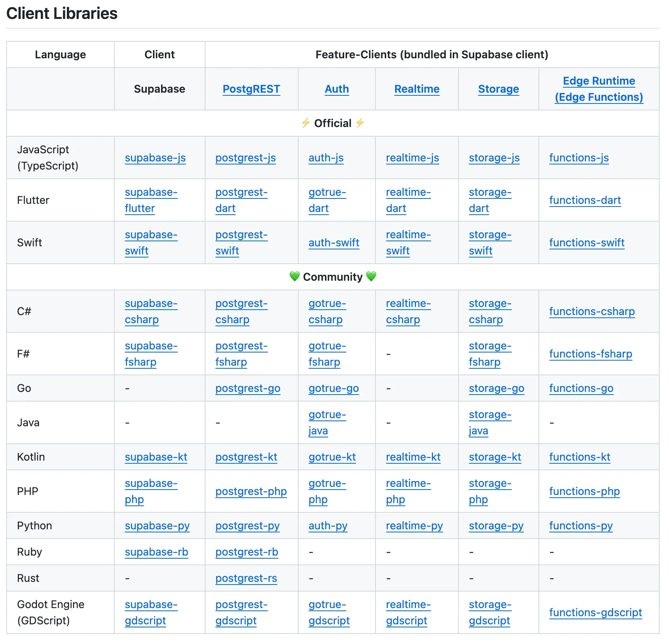Open the PostgREST column header link
669x644 pixels.
(x=251, y=89)
